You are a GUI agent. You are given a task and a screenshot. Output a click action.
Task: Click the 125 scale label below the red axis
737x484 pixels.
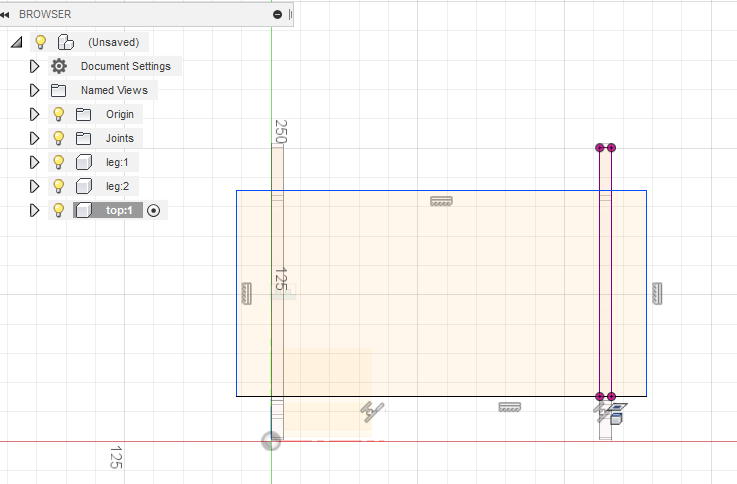tap(116, 457)
